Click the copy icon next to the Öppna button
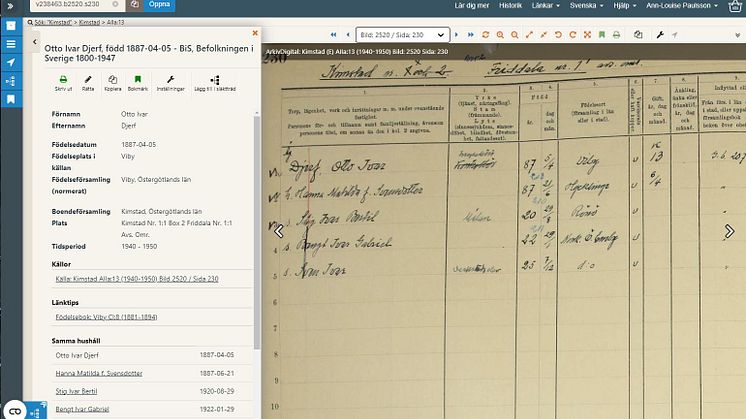The image size is (746, 419). 135,4
